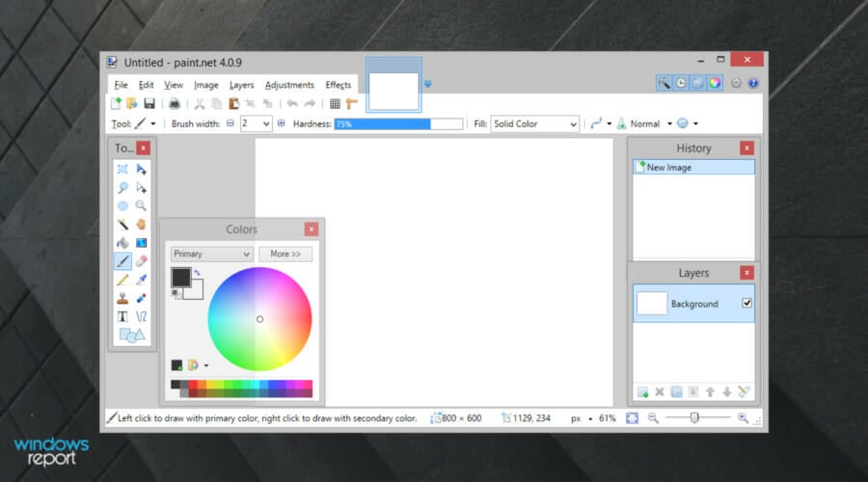Select the Pan hand tool
868x482 pixels.
(141, 224)
